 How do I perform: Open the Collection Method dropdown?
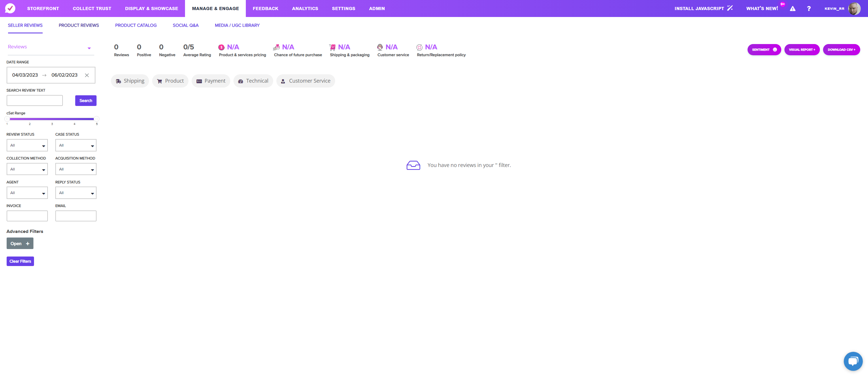point(27,169)
